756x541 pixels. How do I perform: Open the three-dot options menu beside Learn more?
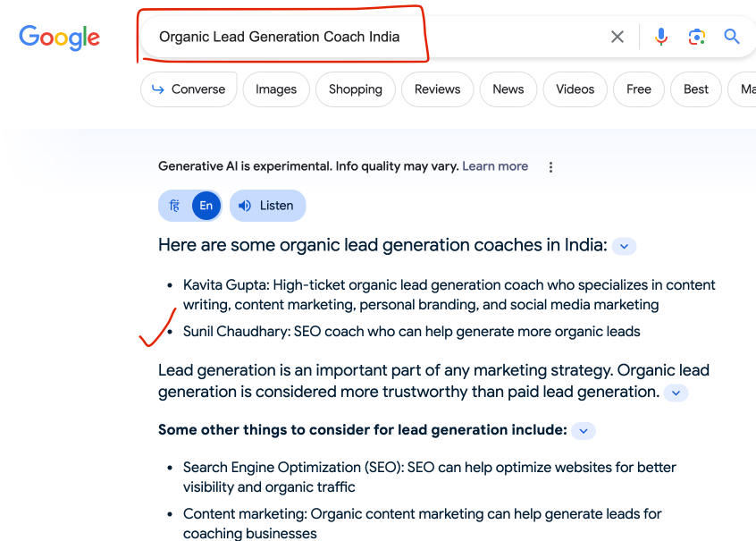point(550,166)
